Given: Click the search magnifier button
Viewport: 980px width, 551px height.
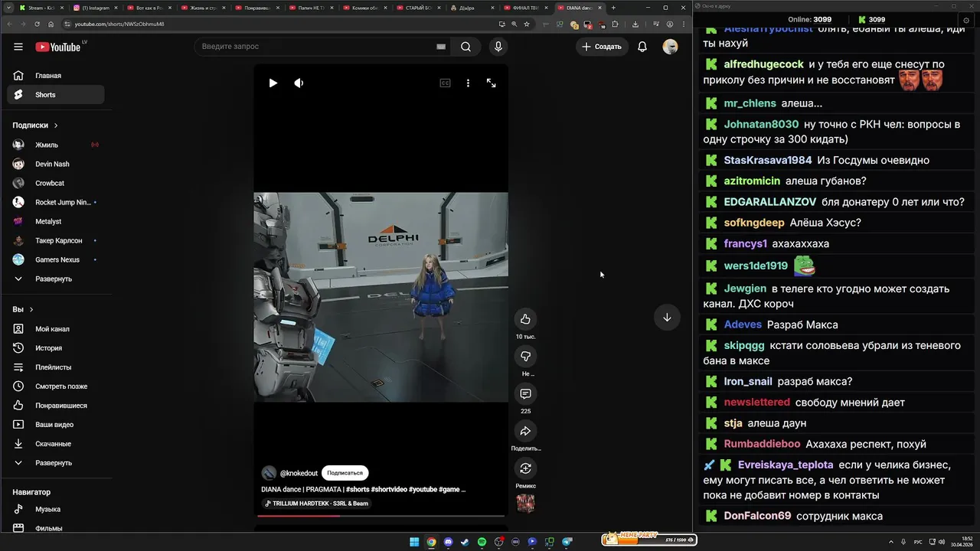Looking at the screenshot, I should [465, 47].
